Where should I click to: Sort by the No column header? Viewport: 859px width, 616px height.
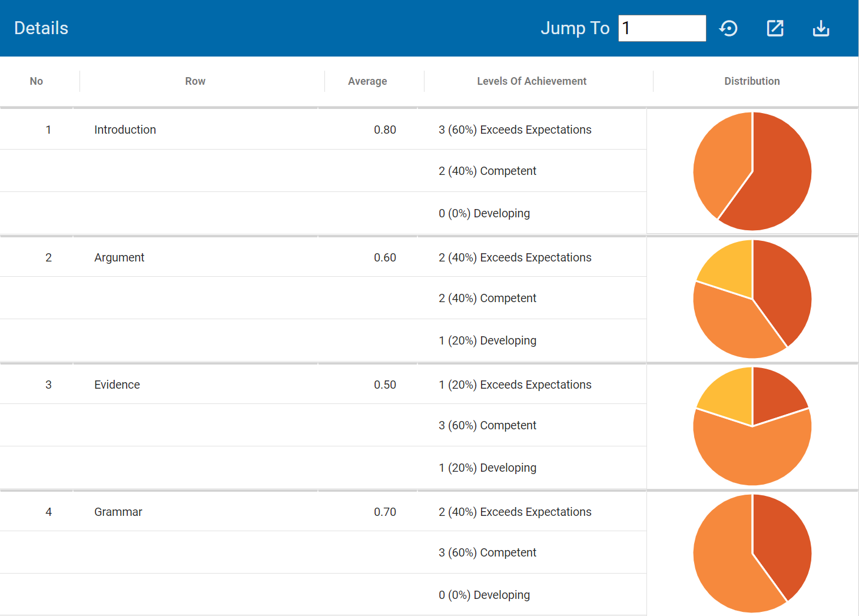tap(37, 81)
